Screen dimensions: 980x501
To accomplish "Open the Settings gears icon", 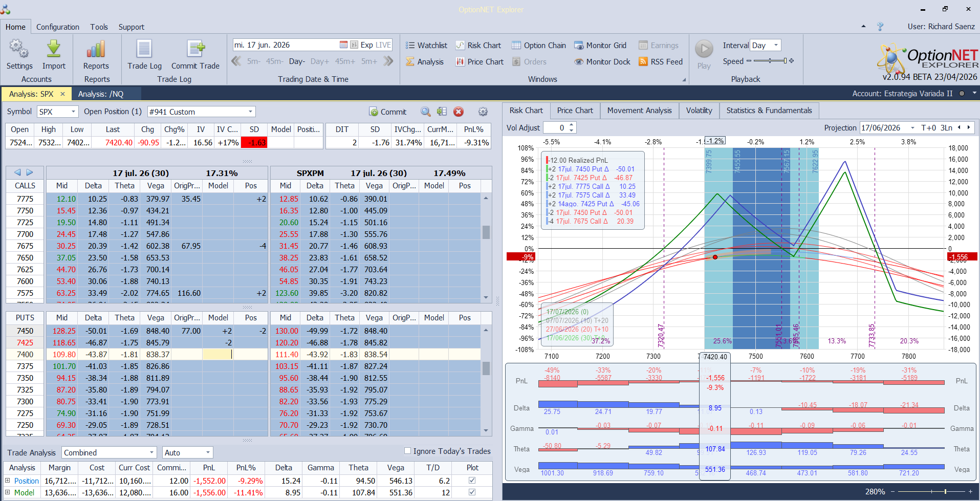I will pyautogui.click(x=19, y=49).
